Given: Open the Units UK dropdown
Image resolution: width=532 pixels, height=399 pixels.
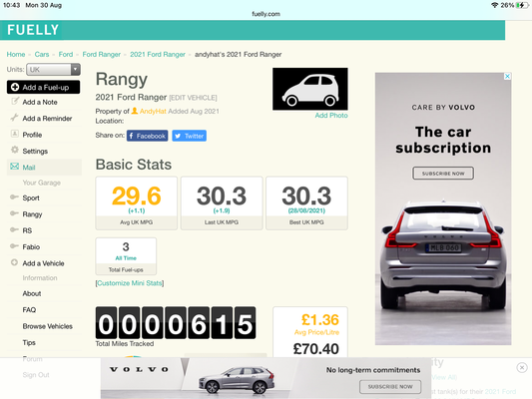Looking at the screenshot, I should pos(53,70).
